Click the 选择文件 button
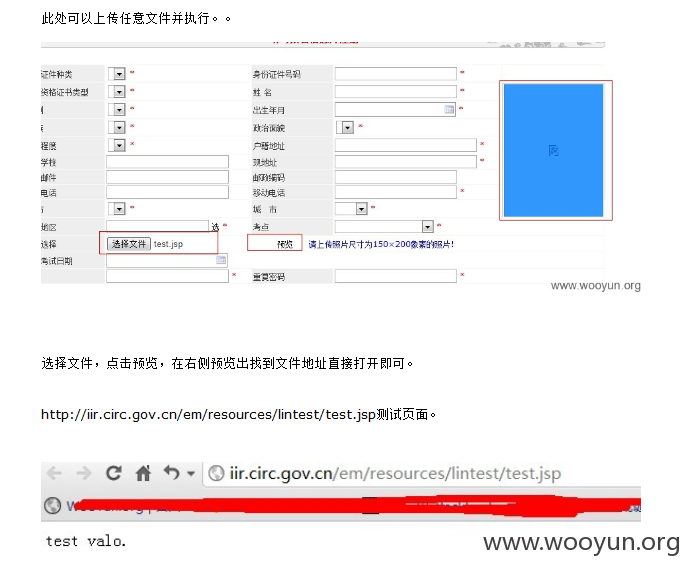This screenshot has width=689, height=571. 129,244
